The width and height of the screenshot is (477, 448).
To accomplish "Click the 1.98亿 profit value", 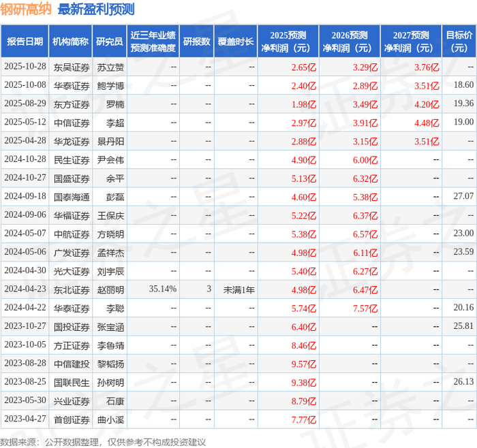I will point(304,104).
